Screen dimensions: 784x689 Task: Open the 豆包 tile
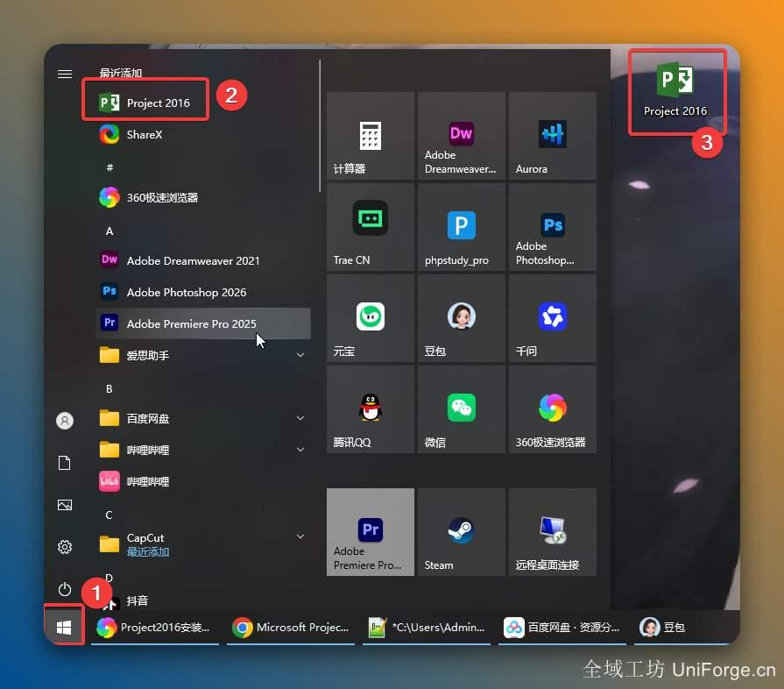(461, 317)
